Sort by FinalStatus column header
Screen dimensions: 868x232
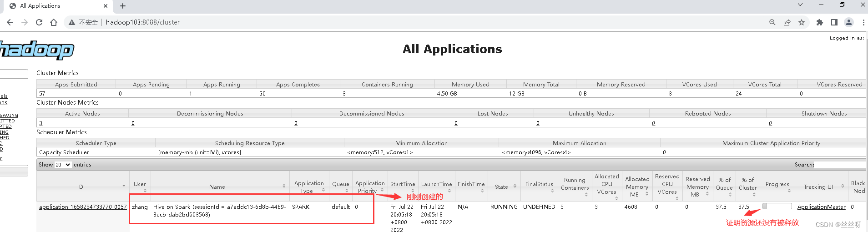coord(539,187)
